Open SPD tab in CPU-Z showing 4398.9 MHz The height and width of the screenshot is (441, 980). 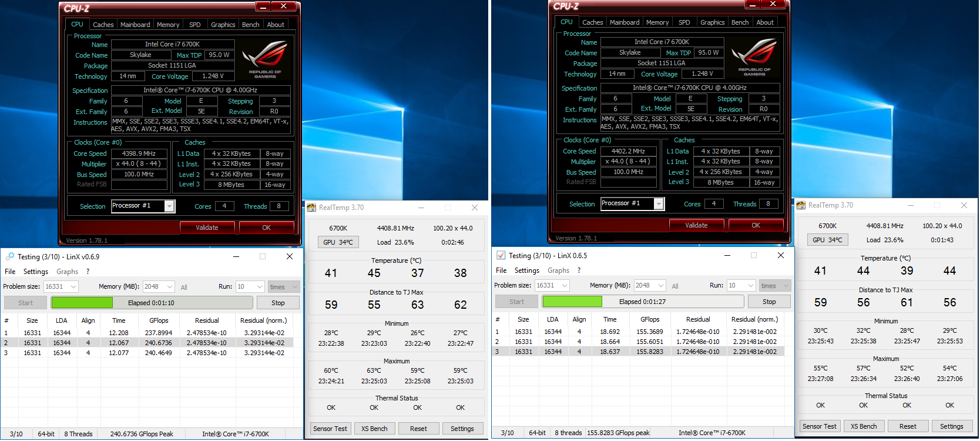tap(195, 25)
